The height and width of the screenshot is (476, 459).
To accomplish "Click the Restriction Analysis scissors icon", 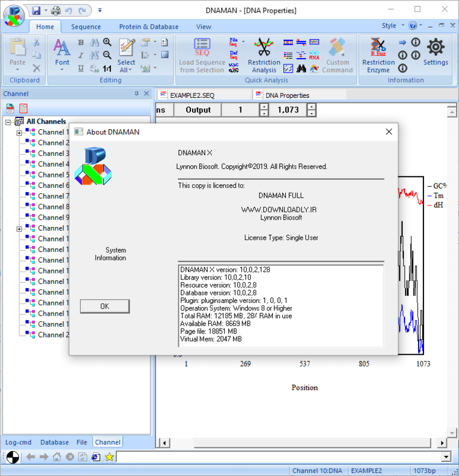I will coord(264,48).
